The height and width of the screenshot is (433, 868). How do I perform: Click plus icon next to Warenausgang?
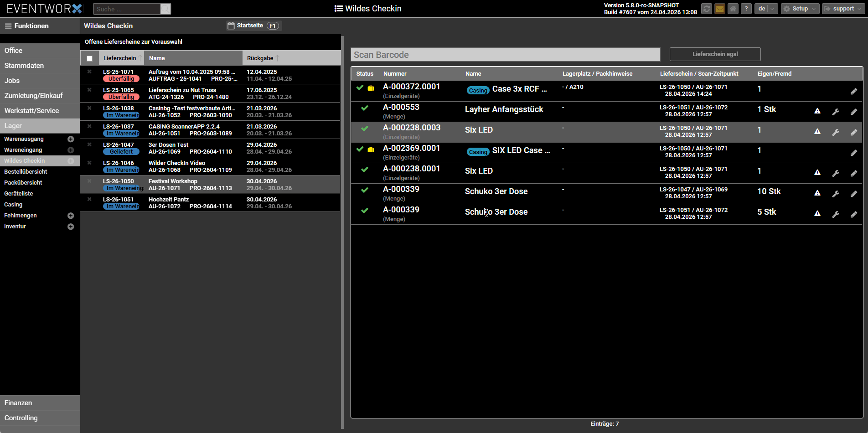click(71, 139)
